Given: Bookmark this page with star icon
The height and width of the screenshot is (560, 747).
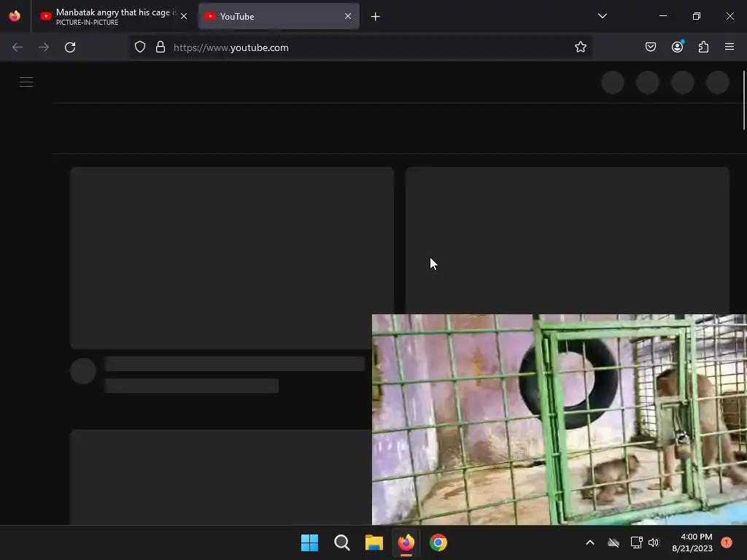Looking at the screenshot, I should (580, 47).
